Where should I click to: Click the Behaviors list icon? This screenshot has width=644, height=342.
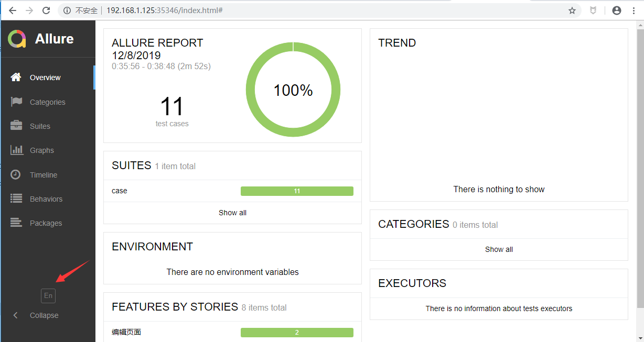[16, 198]
